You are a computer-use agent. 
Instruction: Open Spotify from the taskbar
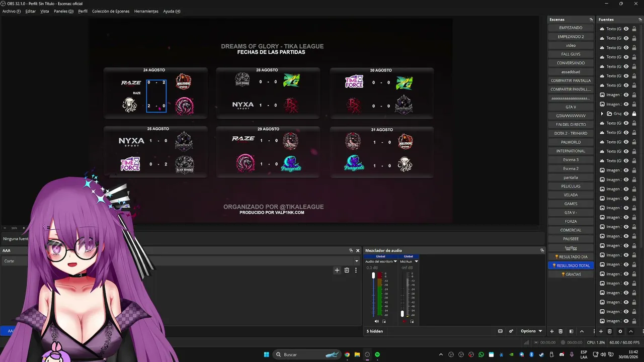tap(377, 354)
